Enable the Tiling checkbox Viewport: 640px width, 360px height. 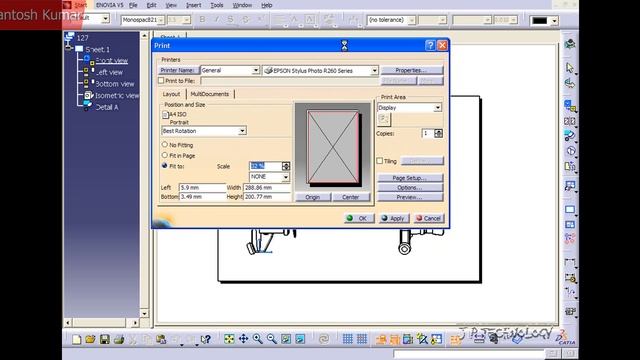pyautogui.click(x=380, y=161)
